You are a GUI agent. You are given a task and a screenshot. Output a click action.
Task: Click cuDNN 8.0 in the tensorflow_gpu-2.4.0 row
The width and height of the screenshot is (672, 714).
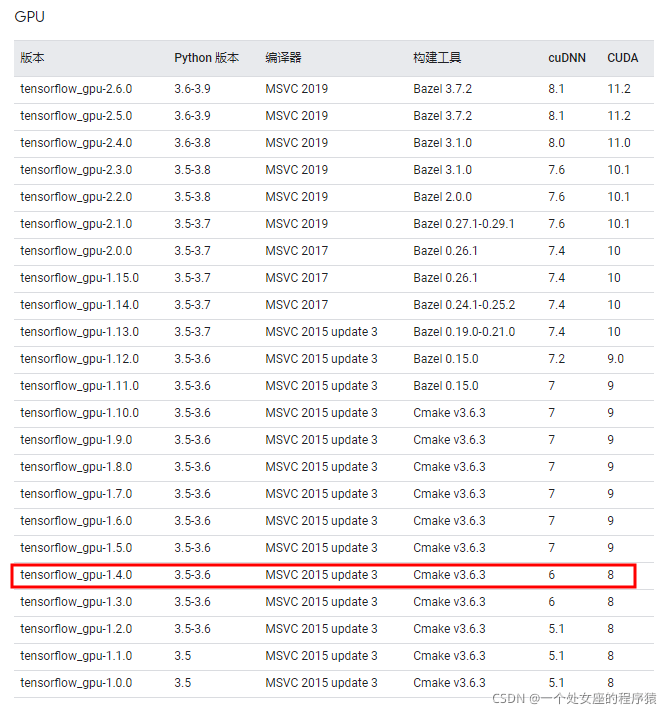pos(556,143)
